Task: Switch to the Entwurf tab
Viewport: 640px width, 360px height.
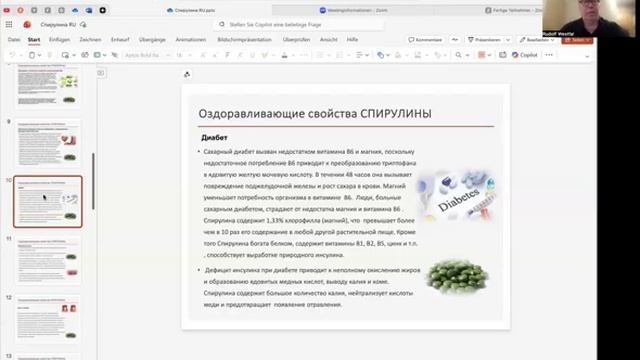Action: [x=120, y=40]
